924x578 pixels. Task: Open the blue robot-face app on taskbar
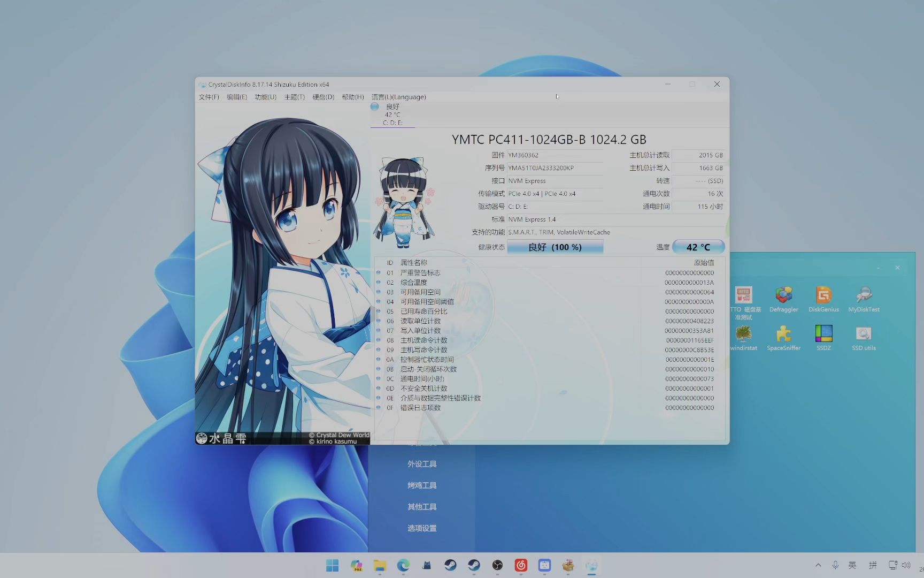coord(544,565)
